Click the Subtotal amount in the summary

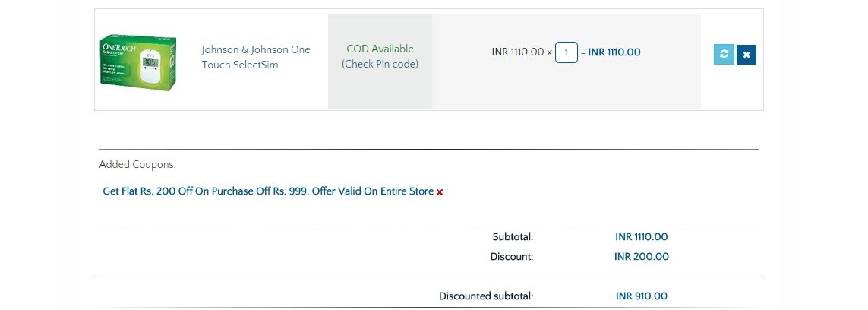tap(641, 236)
